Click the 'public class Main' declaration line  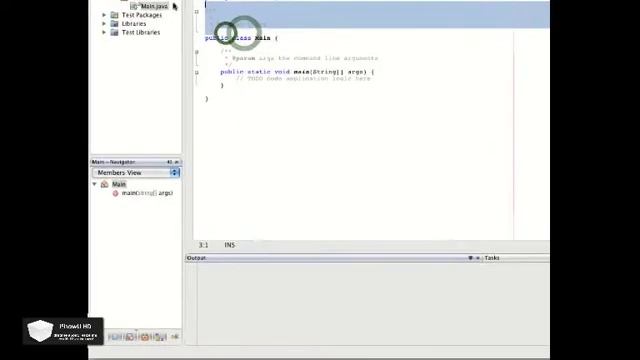(x=241, y=38)
